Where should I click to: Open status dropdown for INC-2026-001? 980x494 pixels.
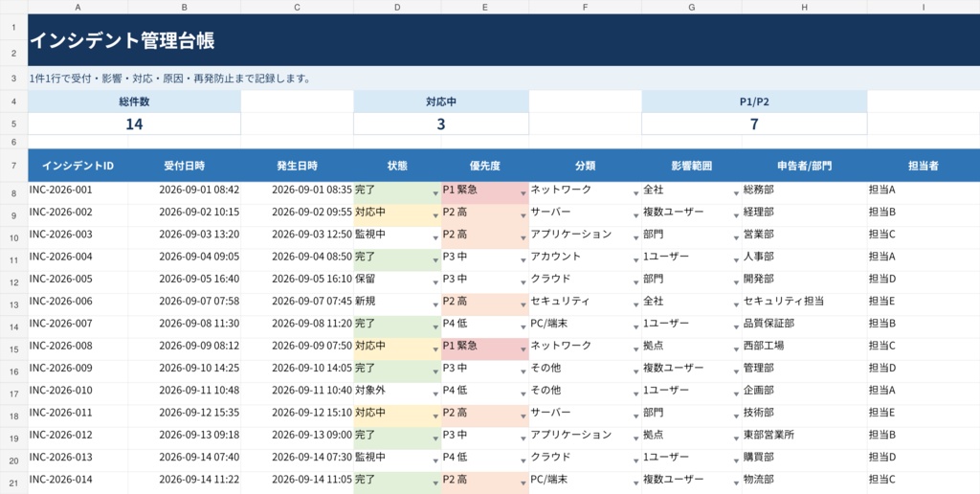(x=435, y=193)
